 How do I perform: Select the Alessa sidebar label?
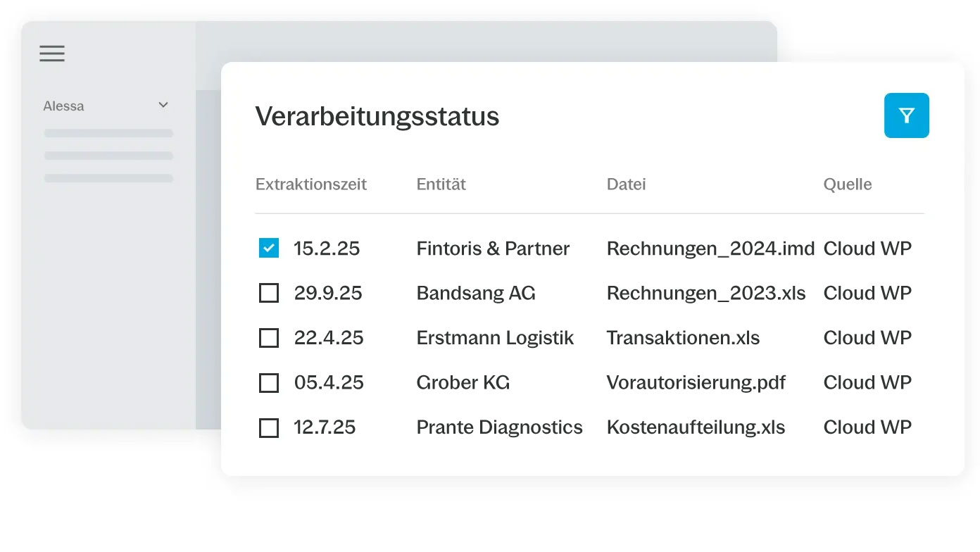(x=63, y=106)
